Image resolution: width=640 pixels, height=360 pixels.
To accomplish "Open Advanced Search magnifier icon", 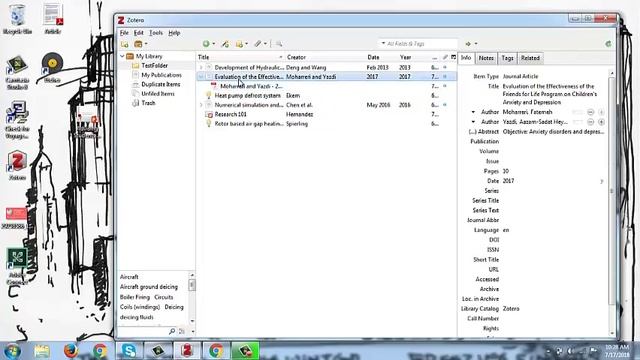I will coord(279,44).
